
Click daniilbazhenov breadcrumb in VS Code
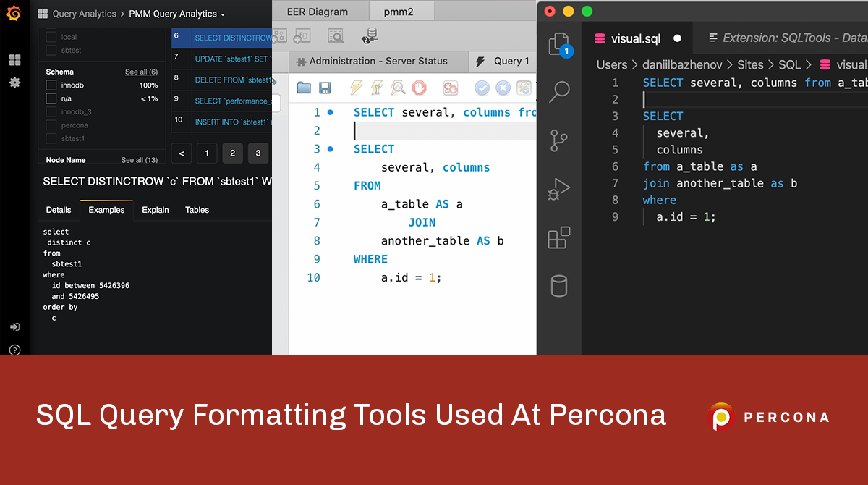tap(683, 65)
